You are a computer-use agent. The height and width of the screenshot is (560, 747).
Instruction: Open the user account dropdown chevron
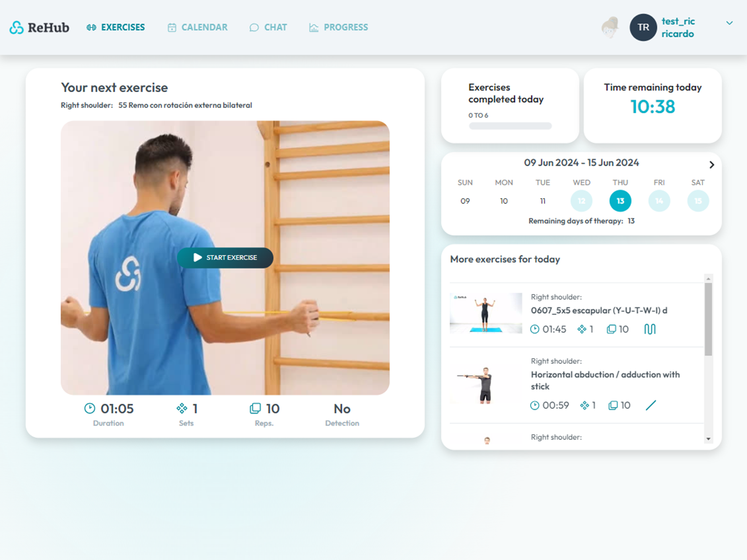(730, 23)
